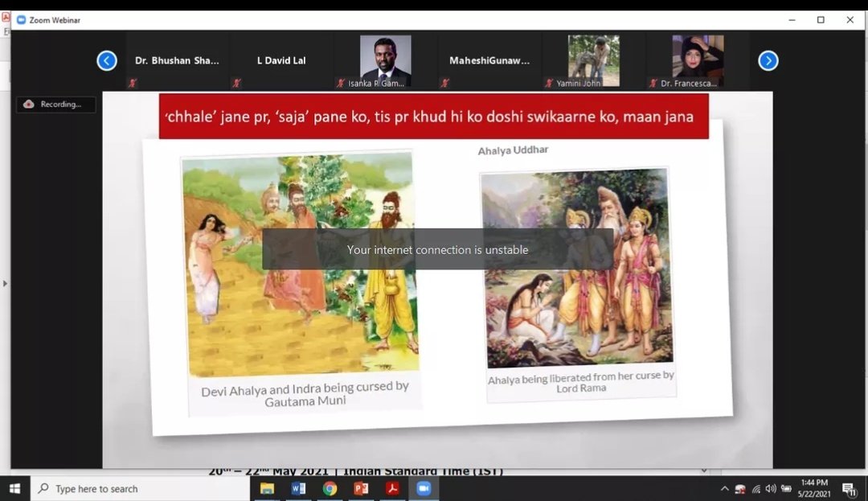Open File Explorer from the taskbar
This screenshot has height=501, width=868.
pos(268,488)
